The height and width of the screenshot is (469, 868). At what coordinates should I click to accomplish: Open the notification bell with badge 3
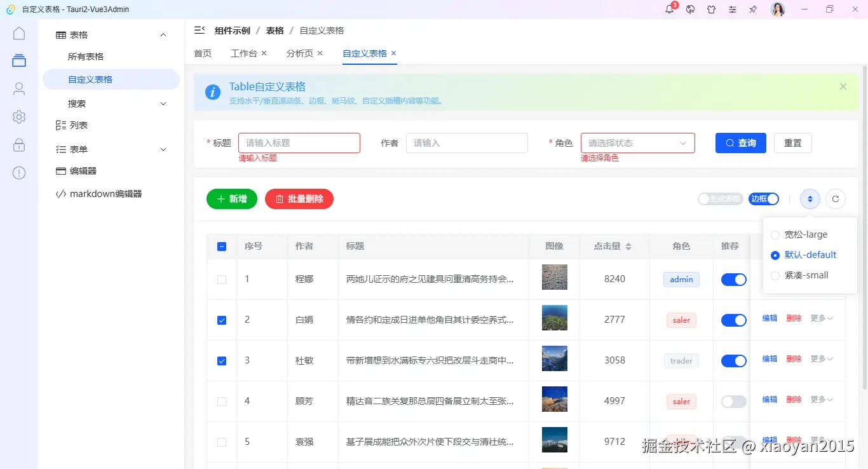pos(668,9)
